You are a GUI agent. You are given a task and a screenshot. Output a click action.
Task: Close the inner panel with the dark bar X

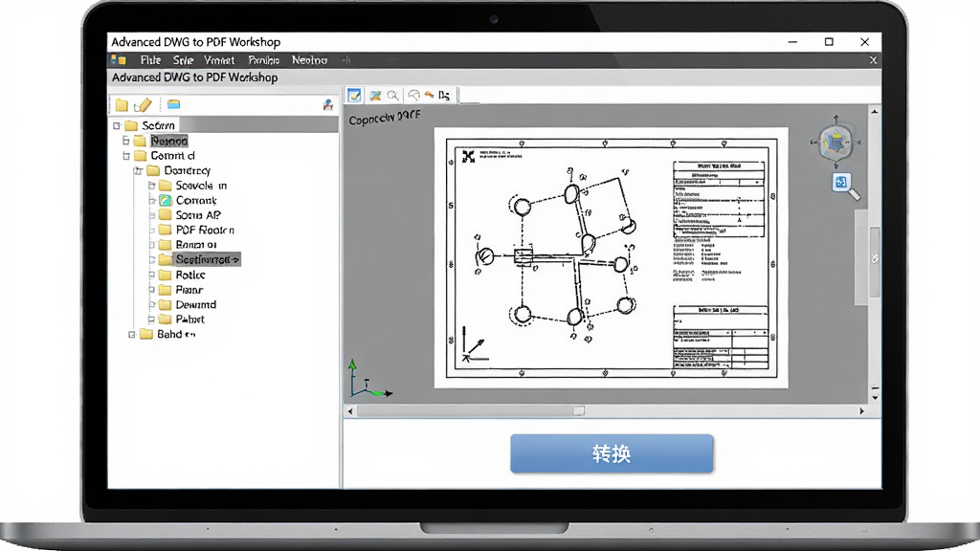pyautogui.click(x=873, y=60)
